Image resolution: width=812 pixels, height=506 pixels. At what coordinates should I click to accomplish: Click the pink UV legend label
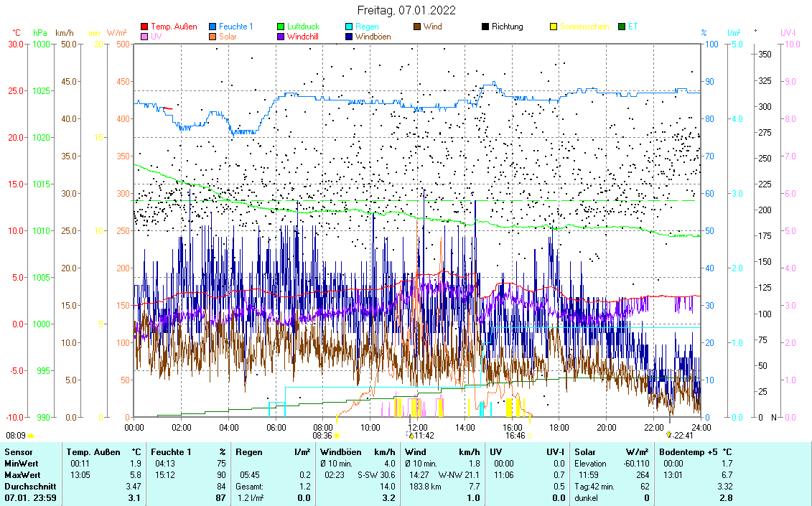point(156,36)
